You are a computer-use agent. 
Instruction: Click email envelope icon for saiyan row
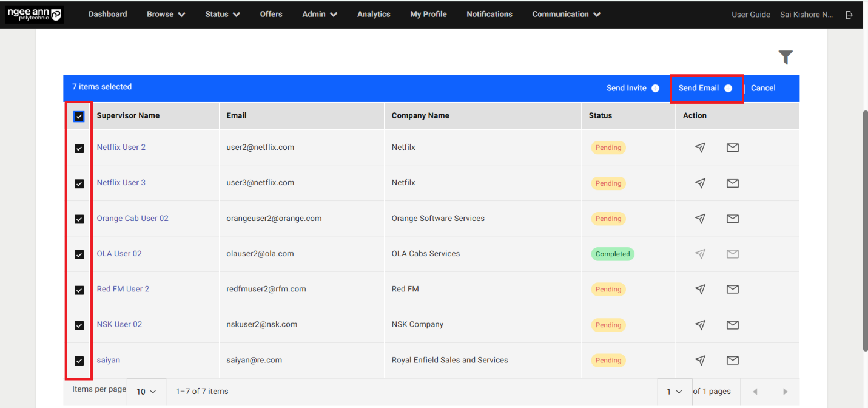tap(732, 361)
